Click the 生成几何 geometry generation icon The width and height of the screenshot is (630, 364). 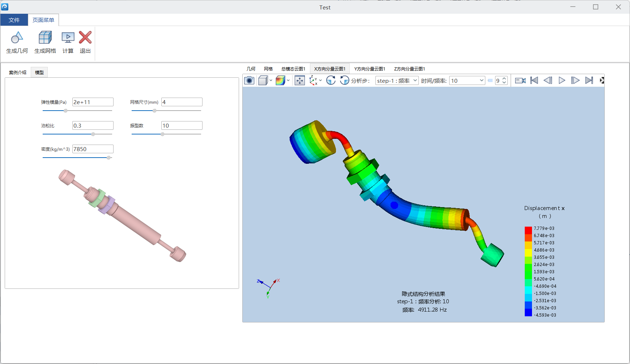17,38
